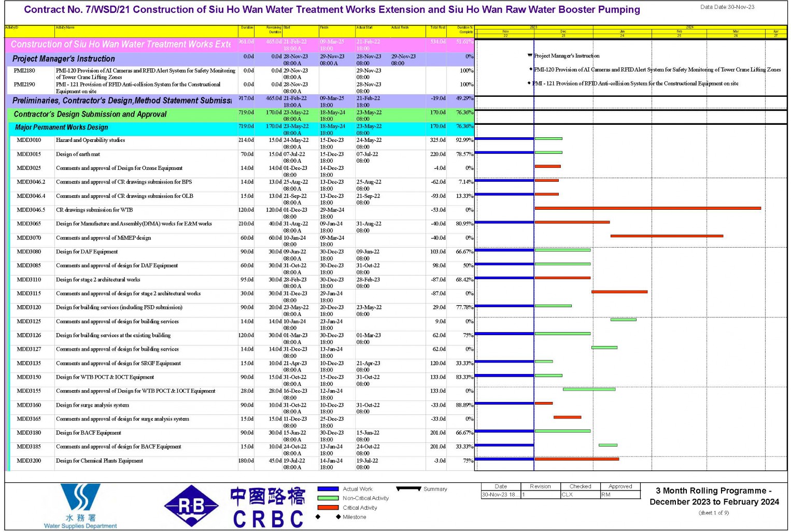The width and height of the screenshot is (791, 532).
Task: Select the blue actual work bar for MDD3010
Action: click(x=504, y=138)
